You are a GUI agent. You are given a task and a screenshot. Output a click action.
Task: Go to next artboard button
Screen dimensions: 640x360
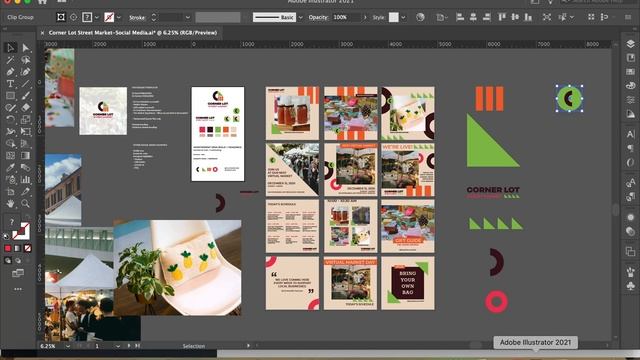129,346
